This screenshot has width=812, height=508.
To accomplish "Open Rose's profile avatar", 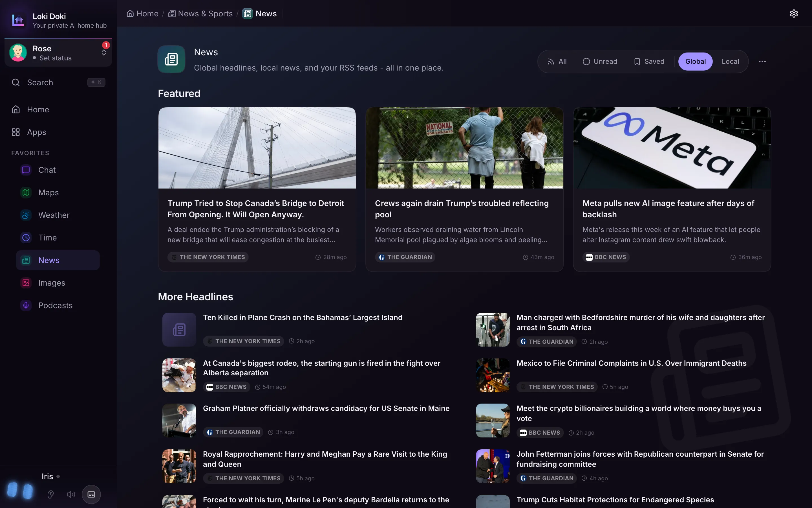I will (x=18, y=53).
